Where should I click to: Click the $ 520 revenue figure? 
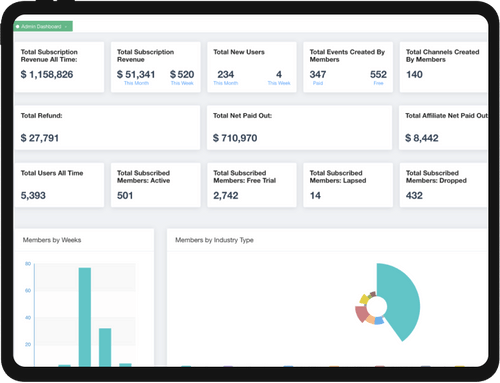click(x=182, y=74)
